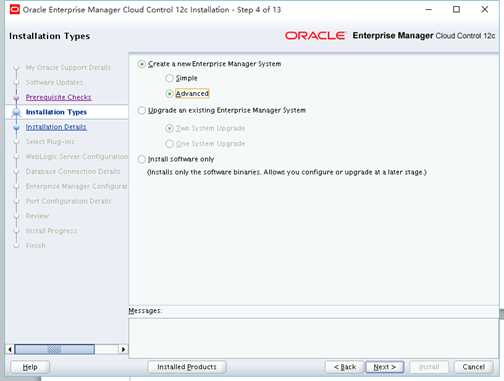Screen dimensions: 504x381
Task: Click the right arrow of sidebar scrollbar
Action: tap(123, 349)
